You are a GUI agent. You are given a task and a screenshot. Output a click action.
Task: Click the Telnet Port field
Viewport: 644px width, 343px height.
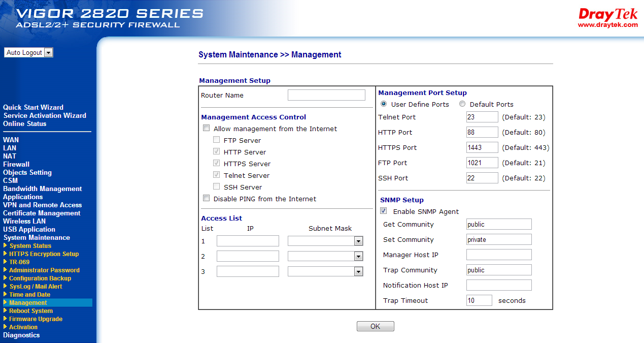point(482,117)
